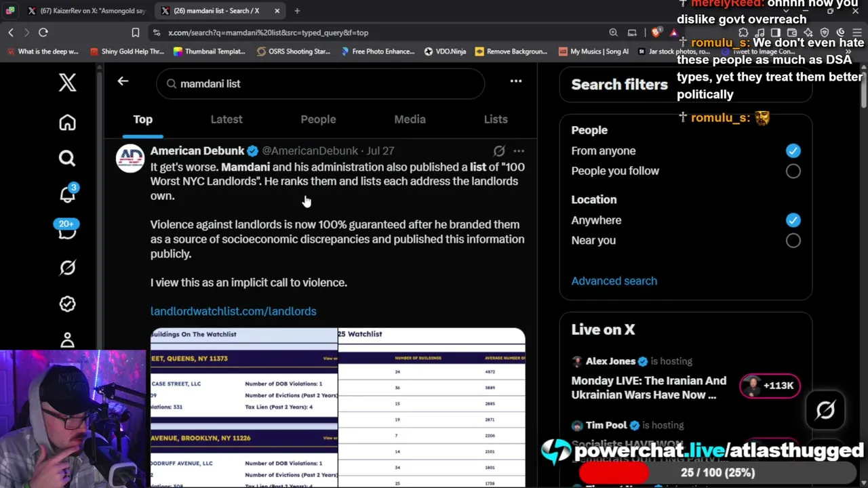868x488 pixels.
Task: Click the browser address bar URL
Action: pos(268,33)
